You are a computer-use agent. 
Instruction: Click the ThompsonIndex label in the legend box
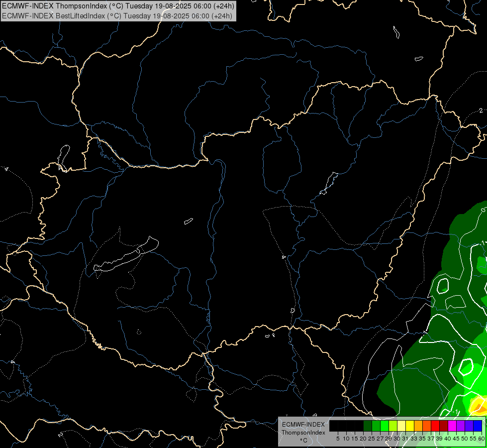[303, 433]
